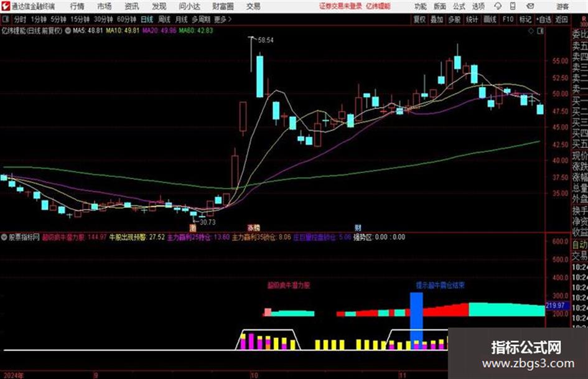
Task: Toggle 自选 watchlist button
Action: (x=544, y=19)
